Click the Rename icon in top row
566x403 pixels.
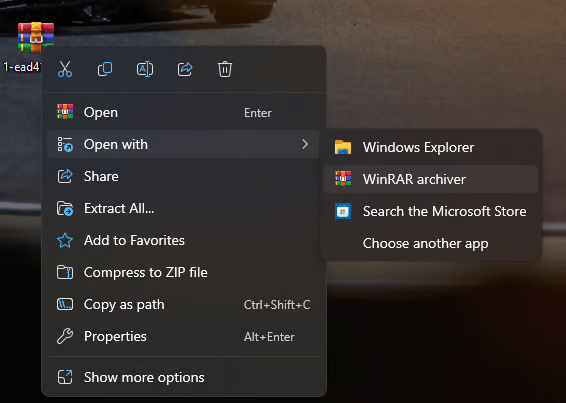point(145,69)
